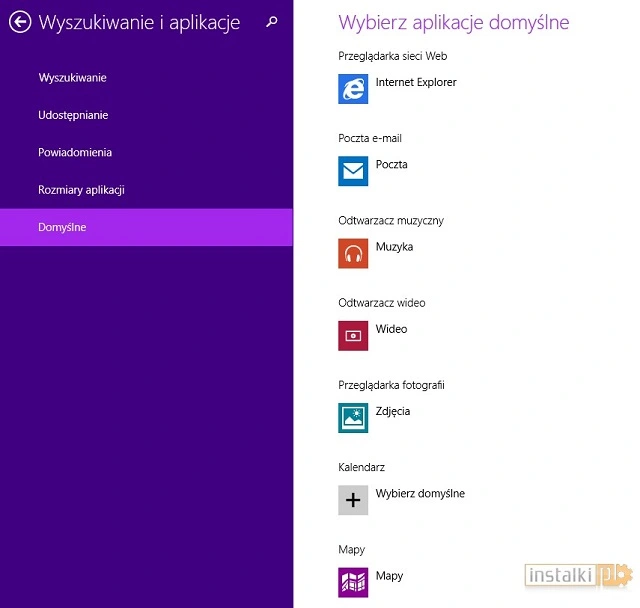Click the Wybierz aplikacje domyślne heading
The image size is (640, 608).
(453, 22)
